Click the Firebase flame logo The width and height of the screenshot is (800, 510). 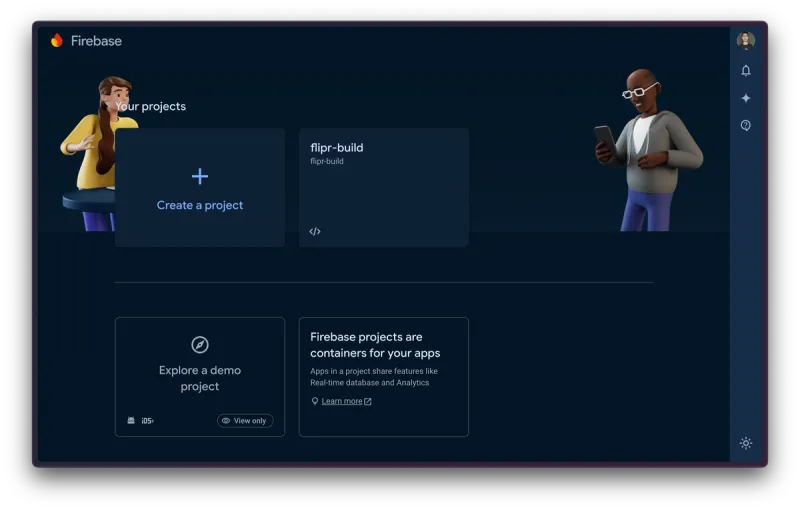(57, 40)
